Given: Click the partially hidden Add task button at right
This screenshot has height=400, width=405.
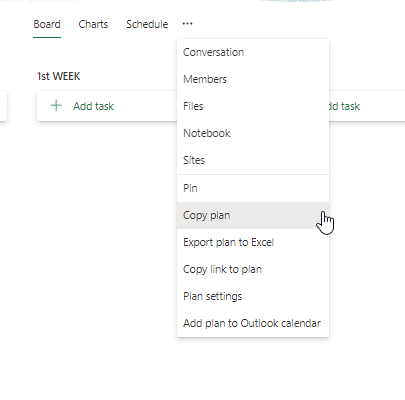Looking at the screenshot, I should [367, 106].
